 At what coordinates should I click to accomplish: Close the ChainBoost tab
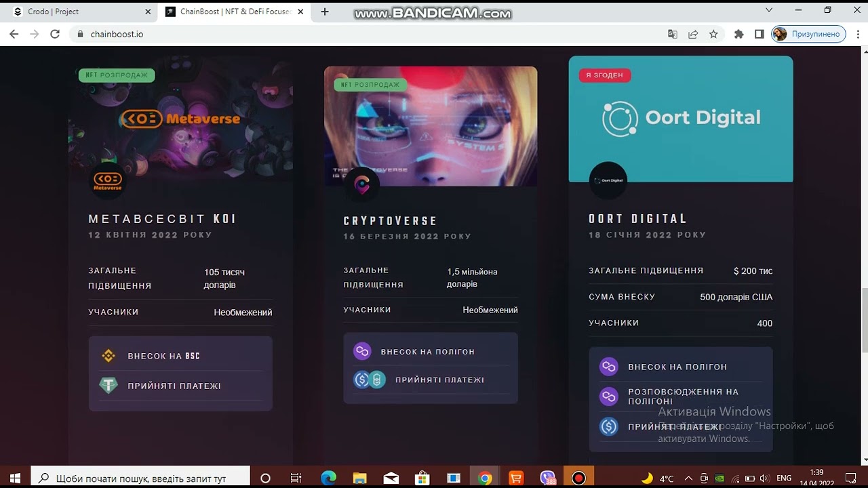click(301, 12)
